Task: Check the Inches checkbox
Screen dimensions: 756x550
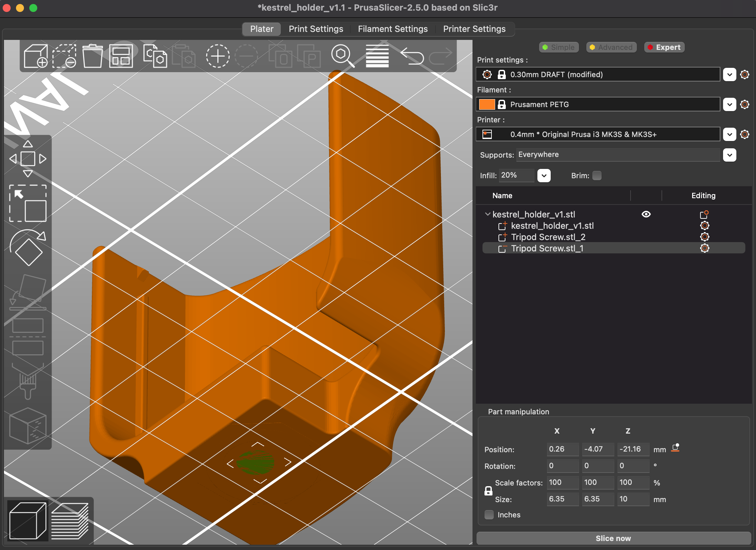Action: click(x=489, y=515)
